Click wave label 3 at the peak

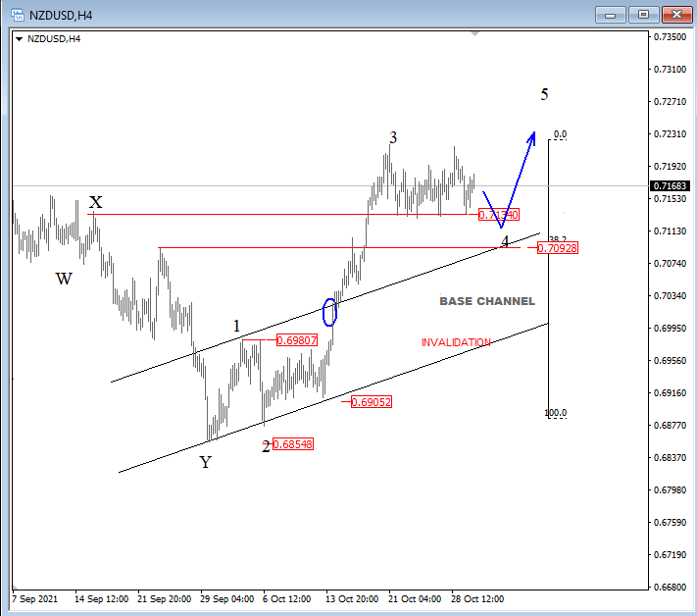tap(393, 138)
